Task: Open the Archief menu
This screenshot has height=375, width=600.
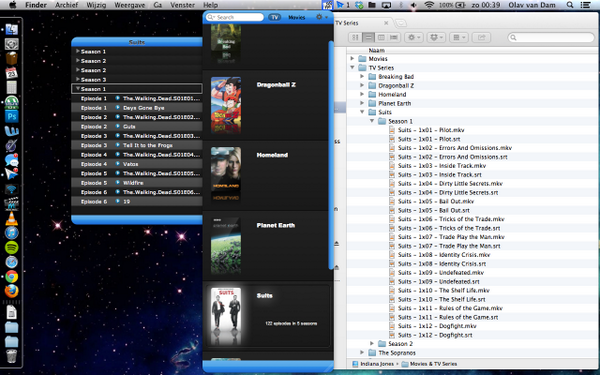Action: point(66,5)
